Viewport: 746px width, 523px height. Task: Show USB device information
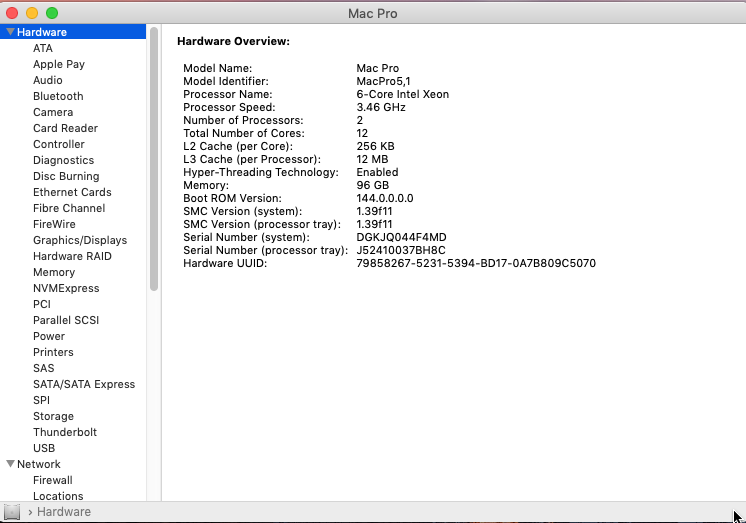44,448
